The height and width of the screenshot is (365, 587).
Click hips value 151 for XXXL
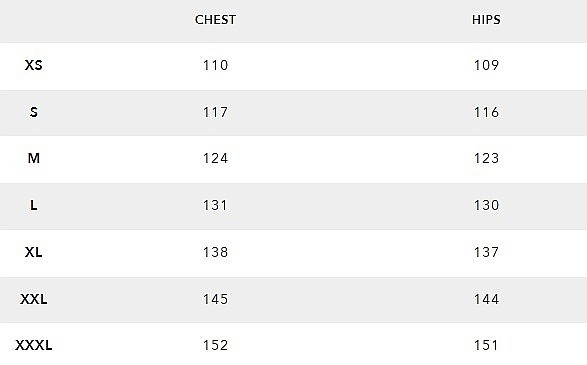point(486,345)
